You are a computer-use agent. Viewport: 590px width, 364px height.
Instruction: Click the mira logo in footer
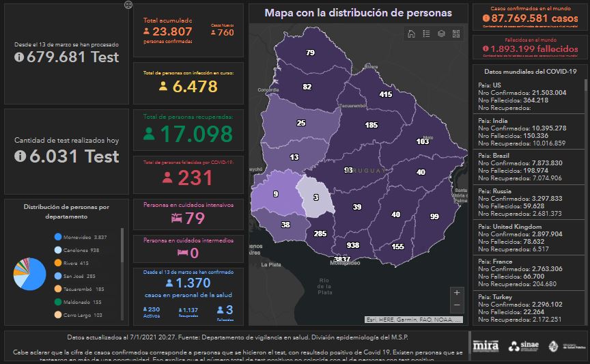(486, 345)
